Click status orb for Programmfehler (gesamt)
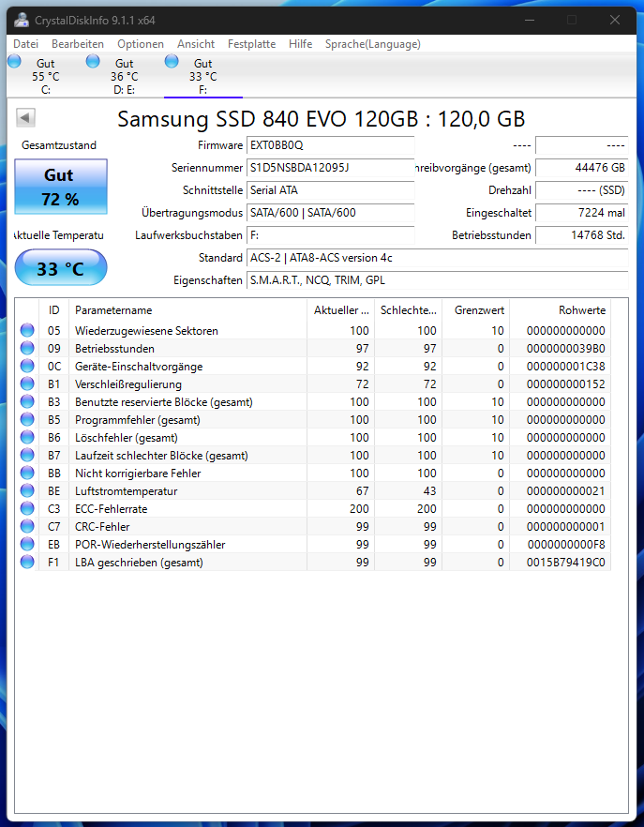Image resolution: width=644 pixels, height=827 pixels. [27, 420]
